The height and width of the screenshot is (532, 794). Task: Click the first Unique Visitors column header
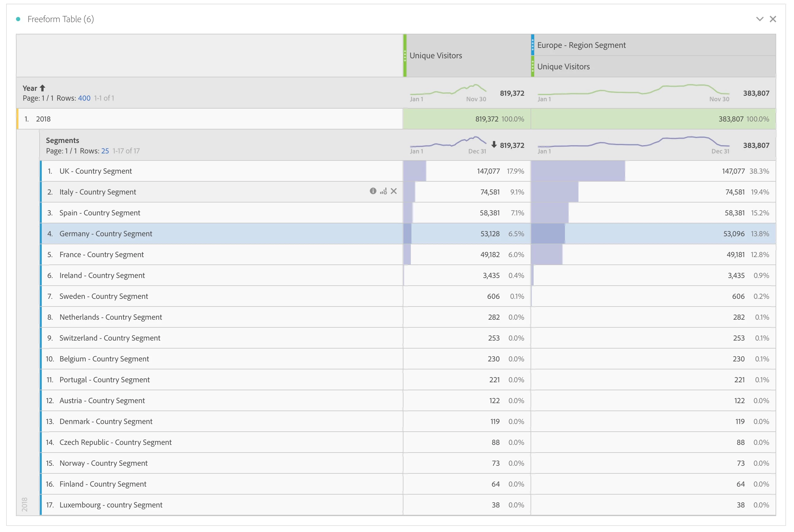tap(435, 55)
